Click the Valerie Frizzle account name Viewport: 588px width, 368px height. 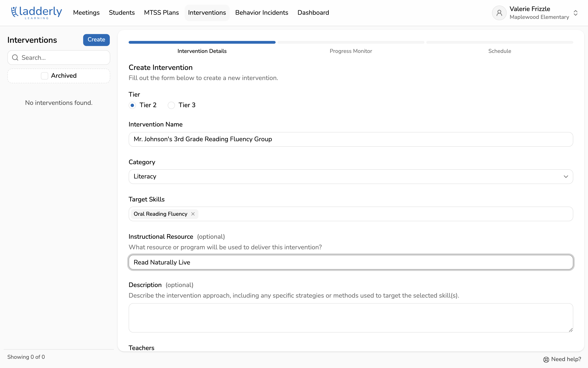[x=530, y=9]
